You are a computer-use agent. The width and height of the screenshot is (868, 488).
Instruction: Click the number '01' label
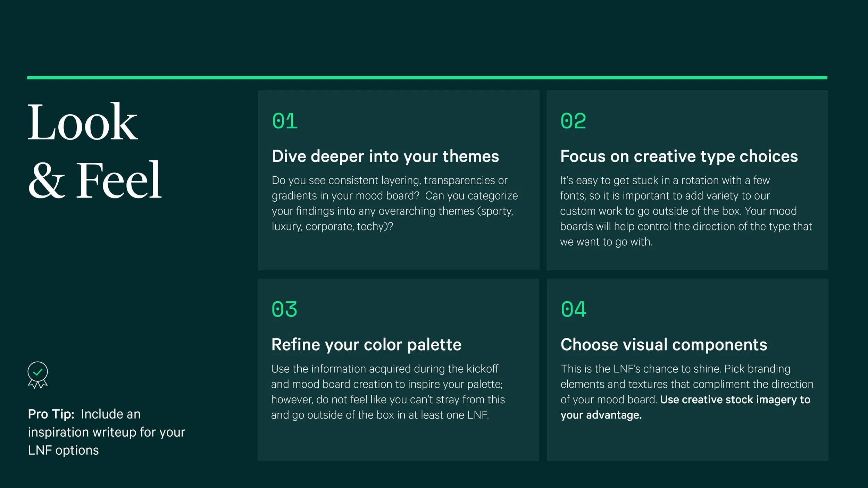tap(285, 121)
